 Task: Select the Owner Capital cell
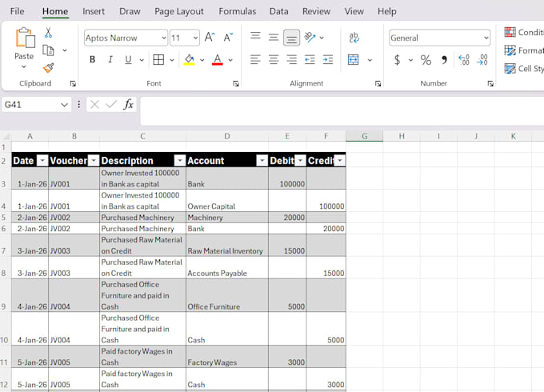click(227, 201)
